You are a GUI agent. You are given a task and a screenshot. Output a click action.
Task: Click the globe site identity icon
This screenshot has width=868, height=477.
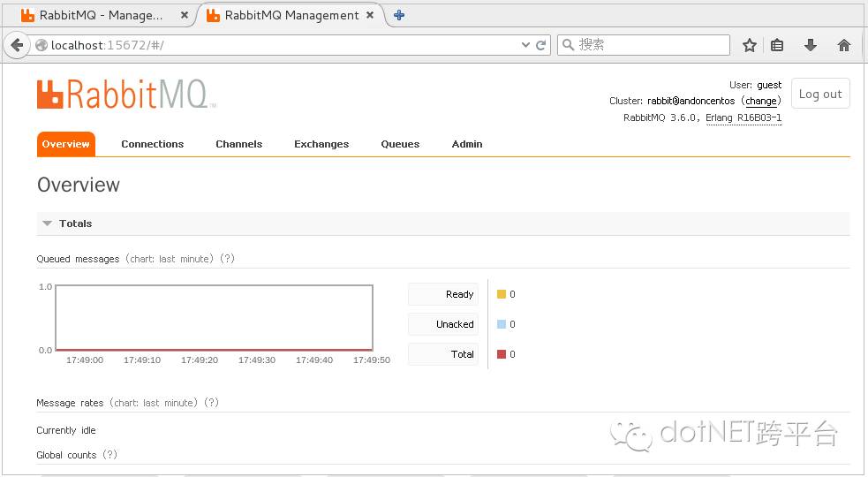pyautogui.click(x=41, y=45)
